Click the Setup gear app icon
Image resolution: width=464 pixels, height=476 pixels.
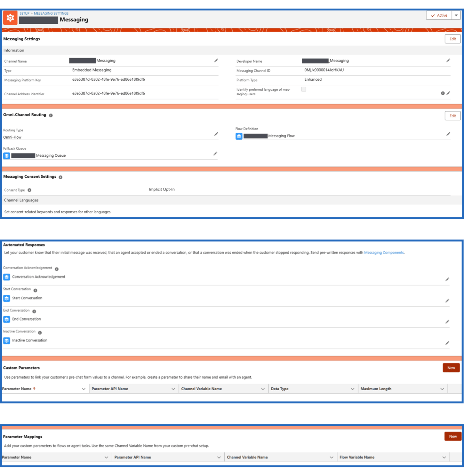tap(10, 18)
